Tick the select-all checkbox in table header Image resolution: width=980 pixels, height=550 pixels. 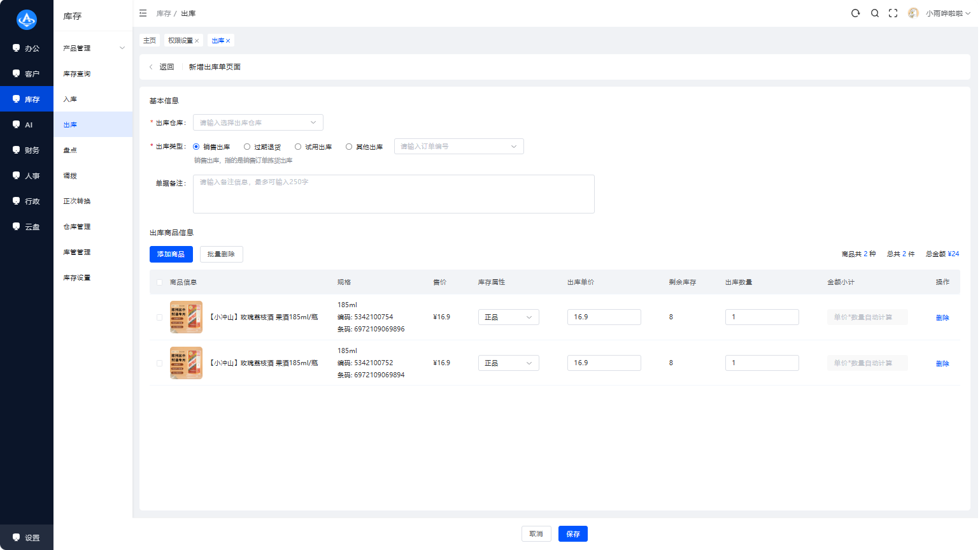pos(159,282)
